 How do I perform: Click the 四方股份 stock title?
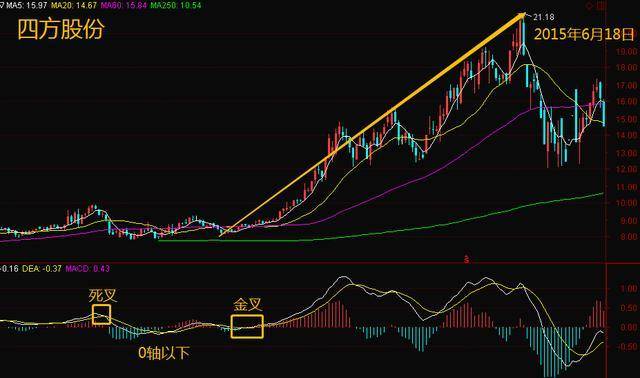pyautogui.click(x=61, y=30)
